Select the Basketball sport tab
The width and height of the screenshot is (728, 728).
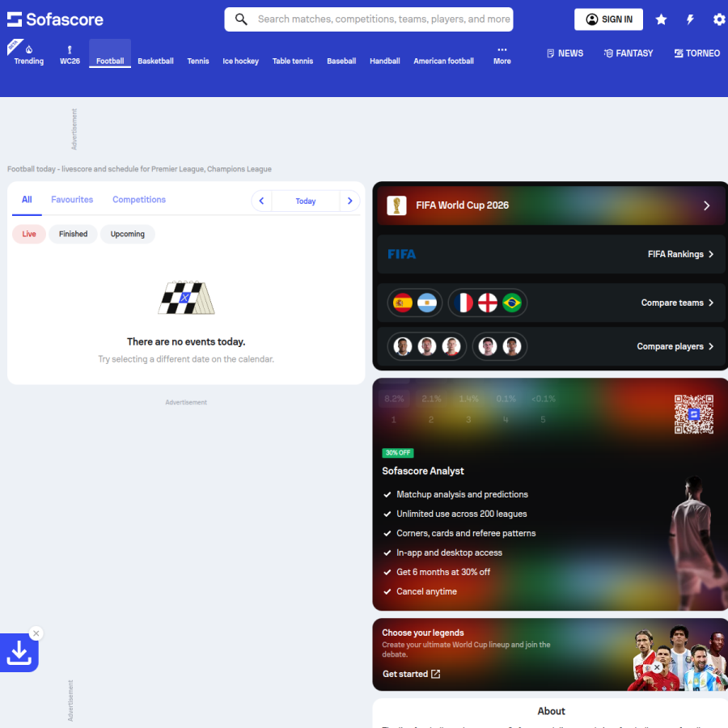155,61
